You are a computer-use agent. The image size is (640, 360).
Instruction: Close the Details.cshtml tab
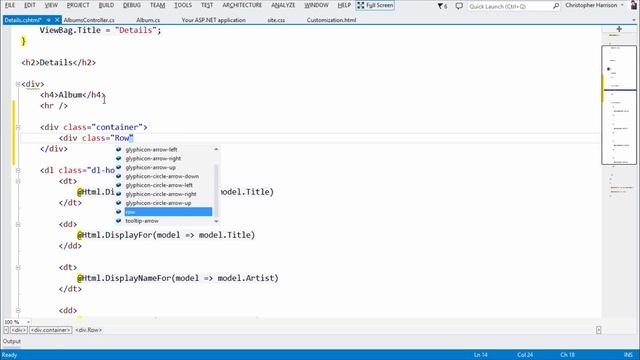click(57, 20)
